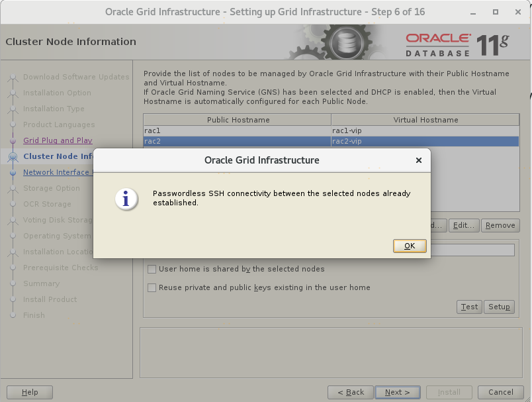This screenshot has height=402, width=532.
Task: Click the Virtual Hostname column header
Action: 425,120
